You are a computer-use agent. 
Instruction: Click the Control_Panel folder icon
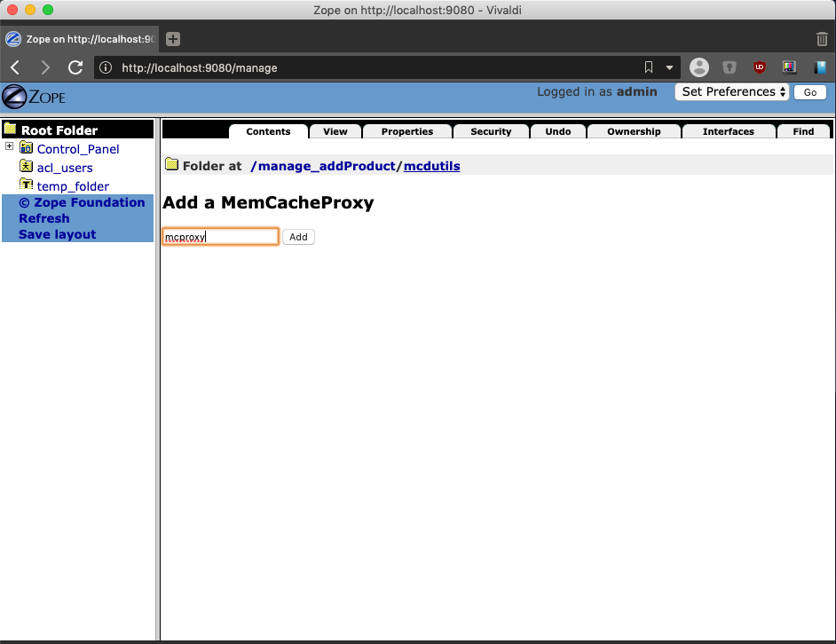[x=26, y=147]
